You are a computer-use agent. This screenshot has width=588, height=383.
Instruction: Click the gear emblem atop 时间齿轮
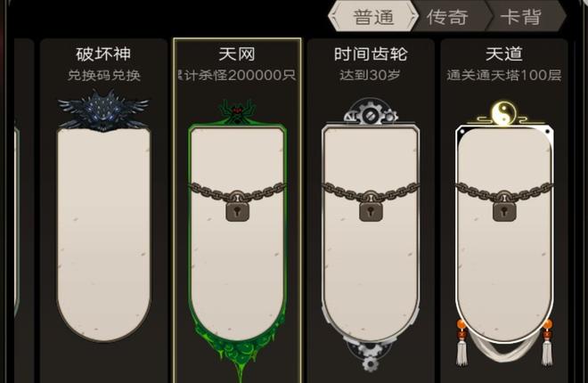coord(371,111)
